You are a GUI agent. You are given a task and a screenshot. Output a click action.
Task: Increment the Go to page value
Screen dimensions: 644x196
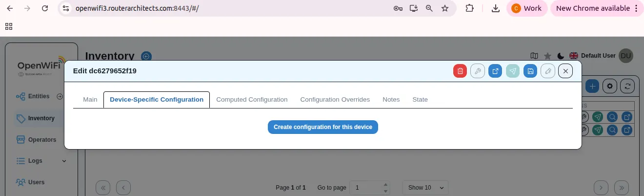pyautogui.click(x=386, y=185)
